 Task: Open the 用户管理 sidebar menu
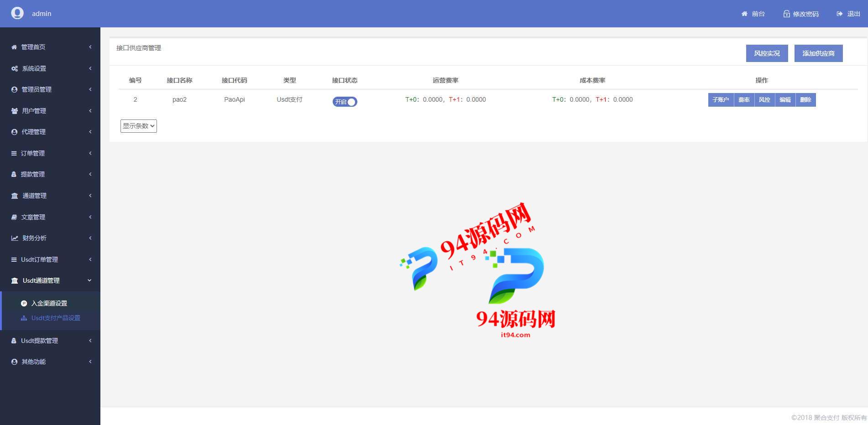pyautogui.click(x=50, y=111)
